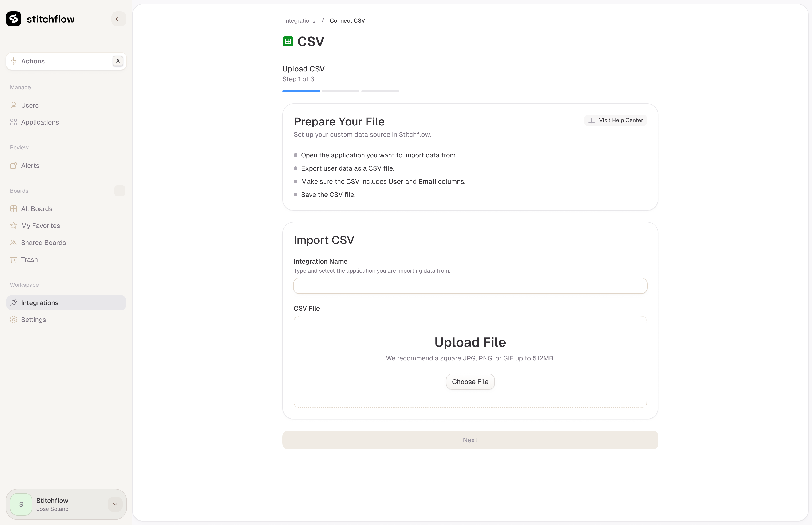Select the Applications grid icon
The width and height of the screenshot is (812, 525).
14,122
